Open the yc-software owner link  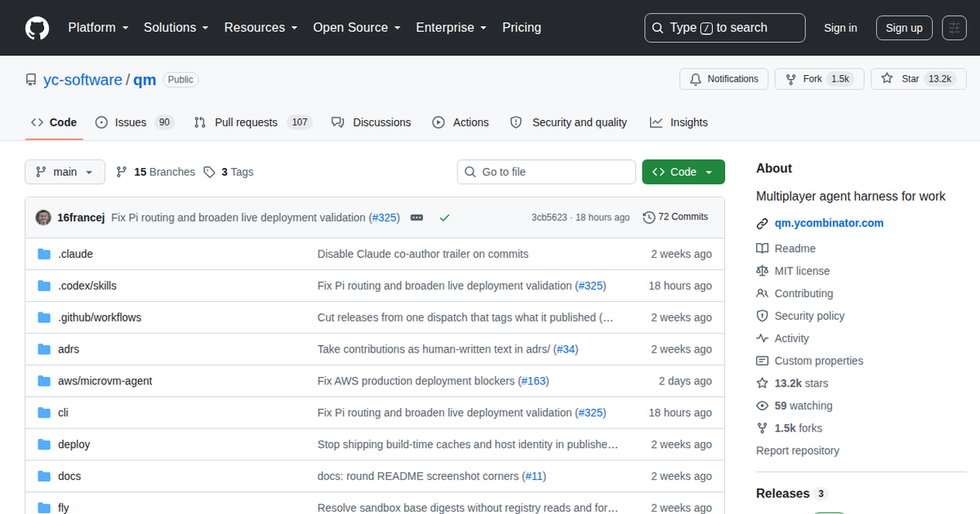(x=82, y=80)
